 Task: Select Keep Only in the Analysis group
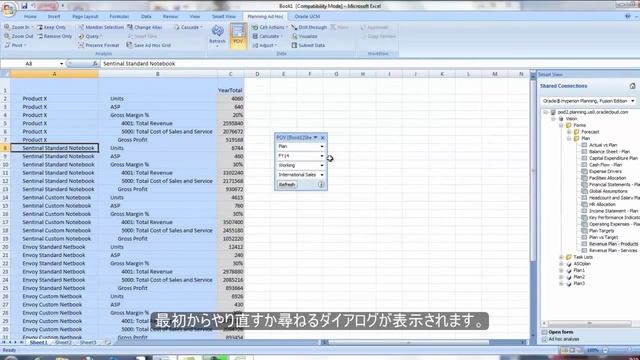[x=51, y=27]
